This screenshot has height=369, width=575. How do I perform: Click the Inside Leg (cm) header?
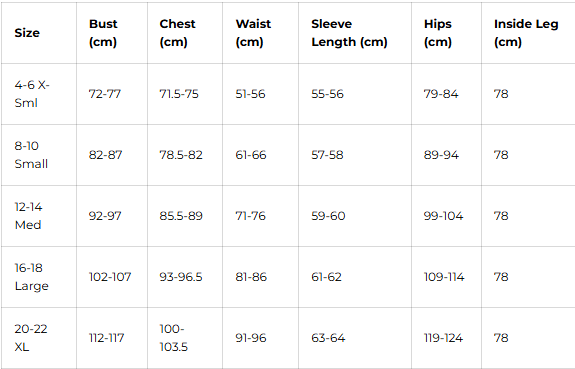coord(526,33)
